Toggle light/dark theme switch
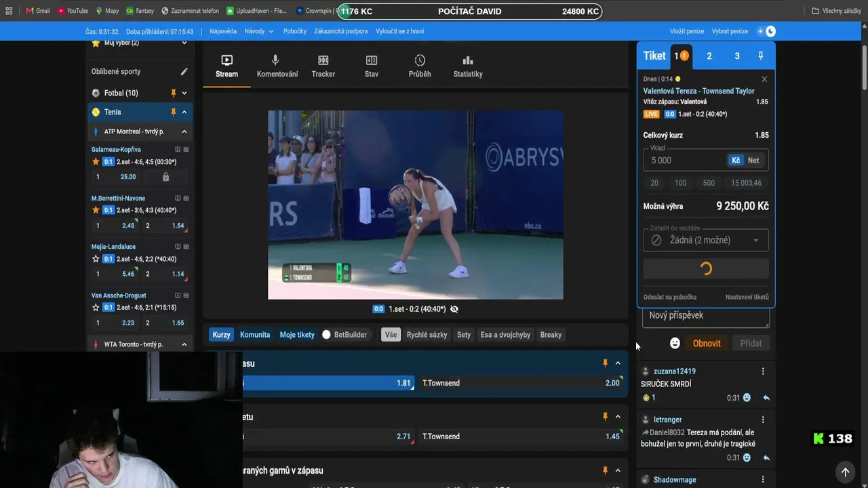Image resolution: width=868 pixels, height=488 pixels. pos(766,31)
